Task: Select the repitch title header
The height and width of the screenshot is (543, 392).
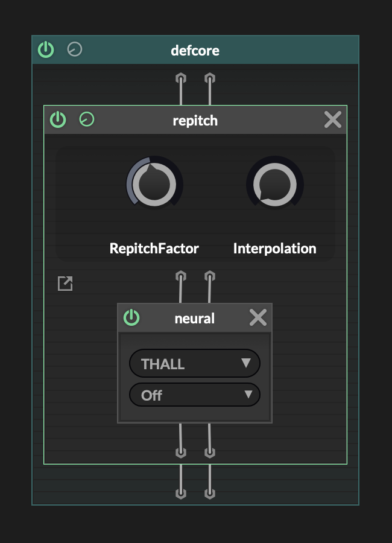Action: pyautogui.click(x=195, y=121)
